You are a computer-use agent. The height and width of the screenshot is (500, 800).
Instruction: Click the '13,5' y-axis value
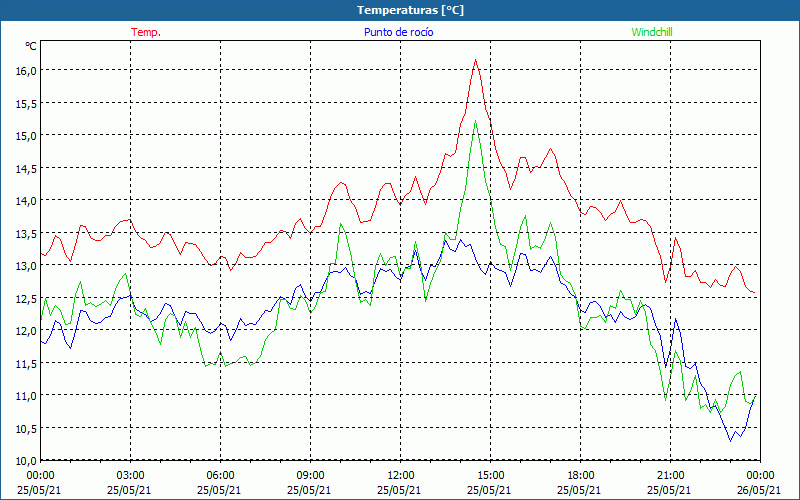point(27,233)
